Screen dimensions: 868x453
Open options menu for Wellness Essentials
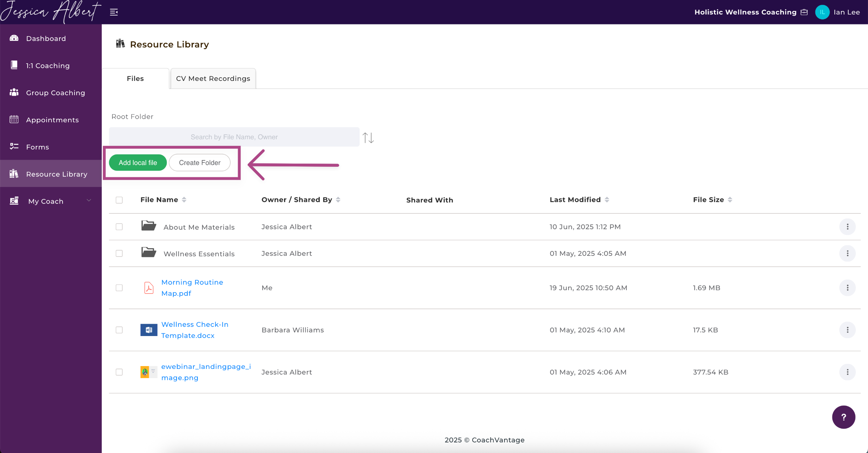[x=847, y=253]
